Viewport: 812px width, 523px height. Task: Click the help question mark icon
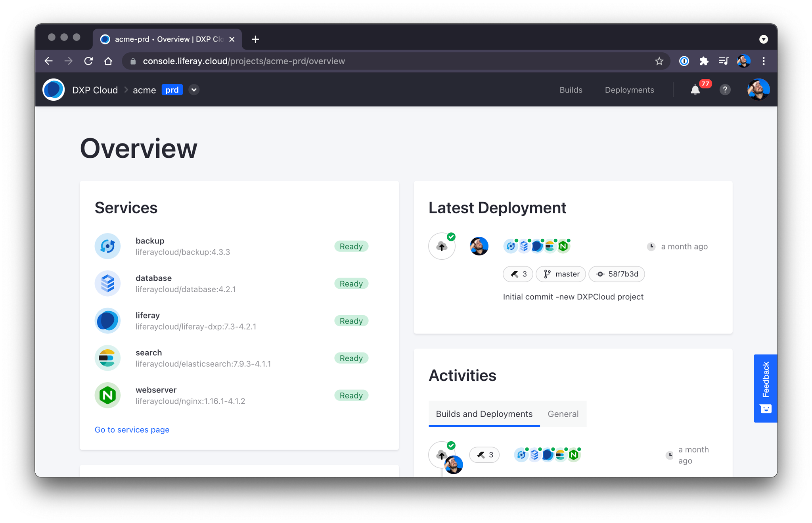point(725,90)
